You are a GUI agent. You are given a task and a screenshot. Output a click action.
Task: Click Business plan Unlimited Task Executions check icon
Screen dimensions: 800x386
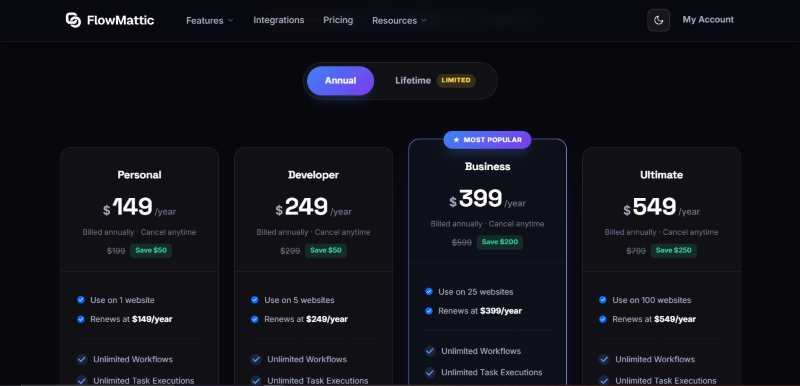click(x=430, y=373)
